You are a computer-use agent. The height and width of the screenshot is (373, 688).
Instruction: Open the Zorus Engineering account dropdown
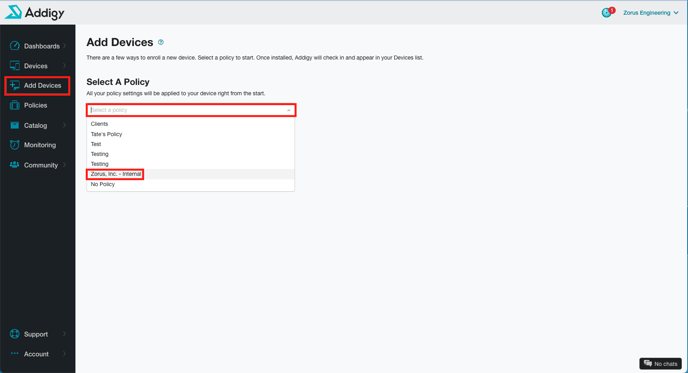pos(651,13)
